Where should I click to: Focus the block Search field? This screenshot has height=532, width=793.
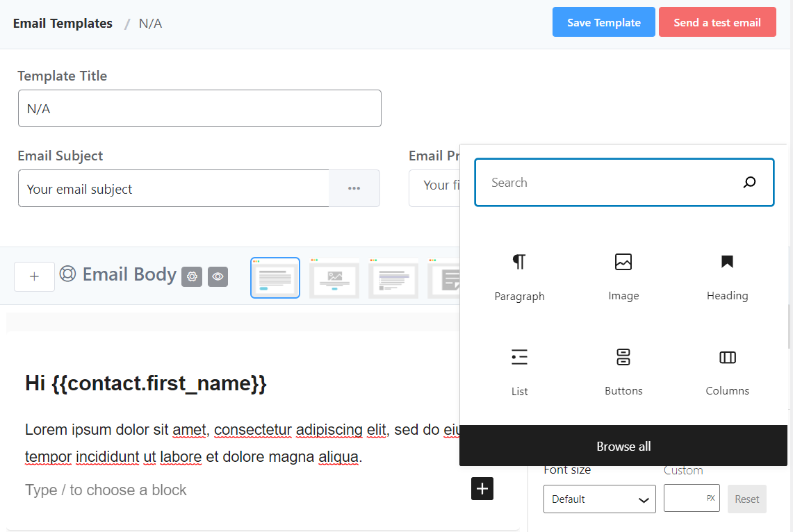pyautogui.click(x=624, y=183)
